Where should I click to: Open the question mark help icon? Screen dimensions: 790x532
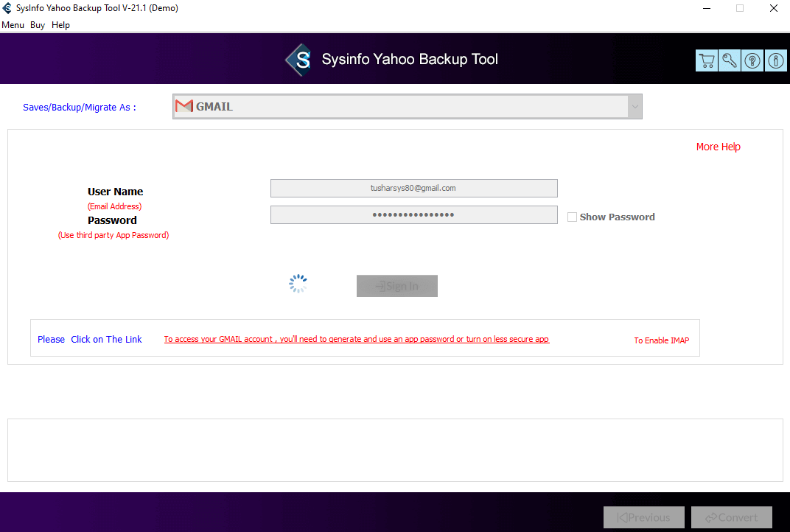[x=752, y=60]
